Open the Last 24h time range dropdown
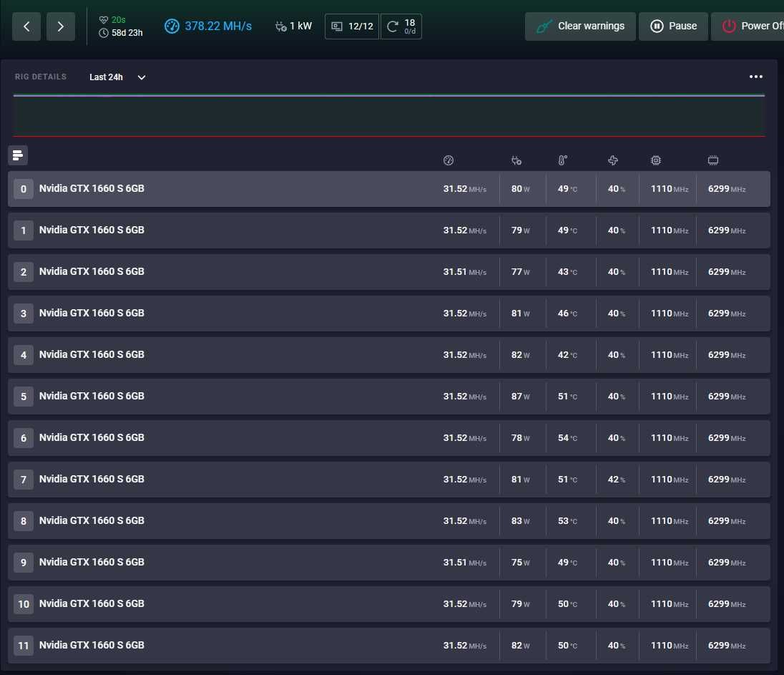This screenshot has height=675, width=784. tap(117, 77)
